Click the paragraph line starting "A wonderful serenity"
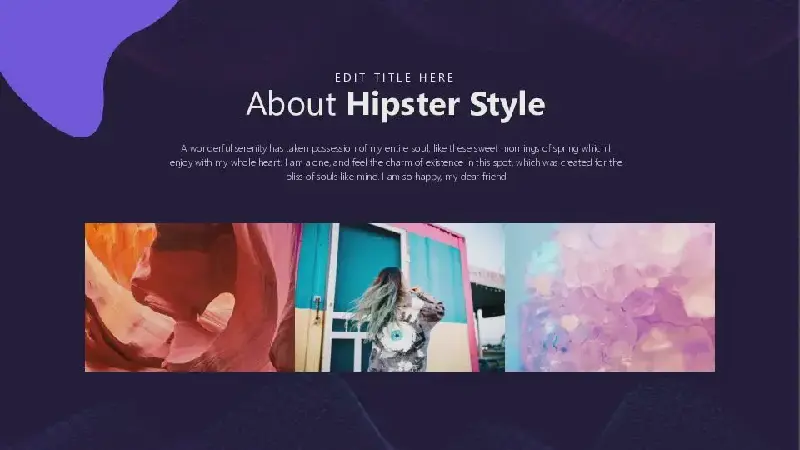This screenshot has width=800, height=450. tap(397, 148)
